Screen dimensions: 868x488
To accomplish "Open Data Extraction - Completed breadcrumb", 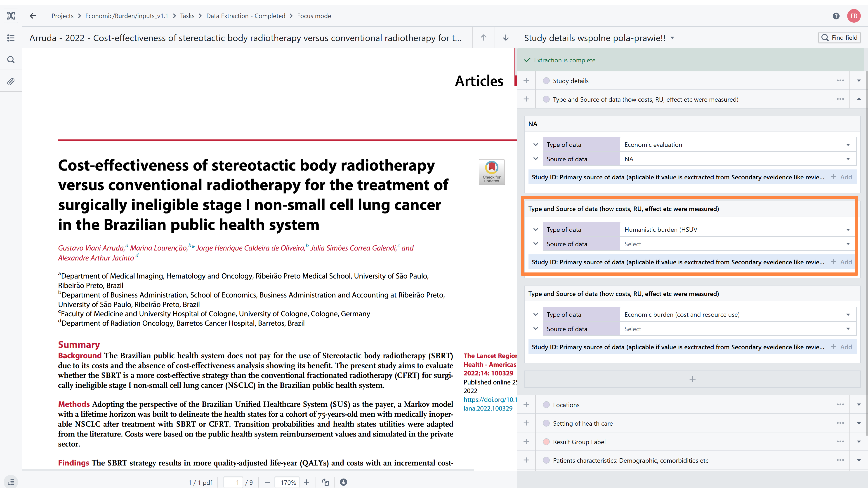I will click(x=246, y=16).
